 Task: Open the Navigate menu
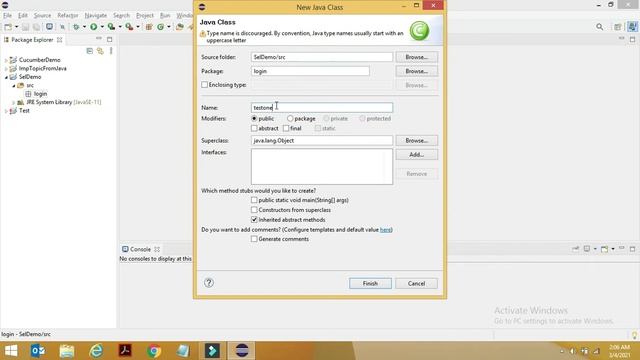click(x=96, y=15)
